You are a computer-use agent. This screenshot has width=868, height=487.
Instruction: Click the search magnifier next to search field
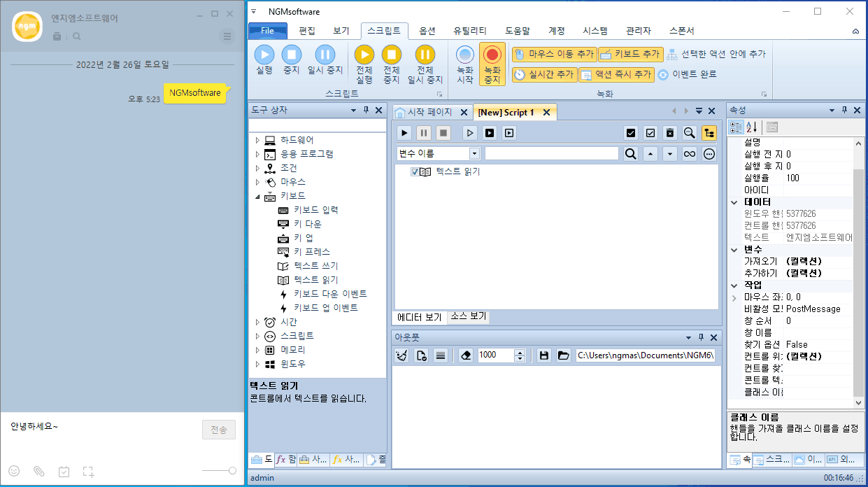tap(631, 154)
